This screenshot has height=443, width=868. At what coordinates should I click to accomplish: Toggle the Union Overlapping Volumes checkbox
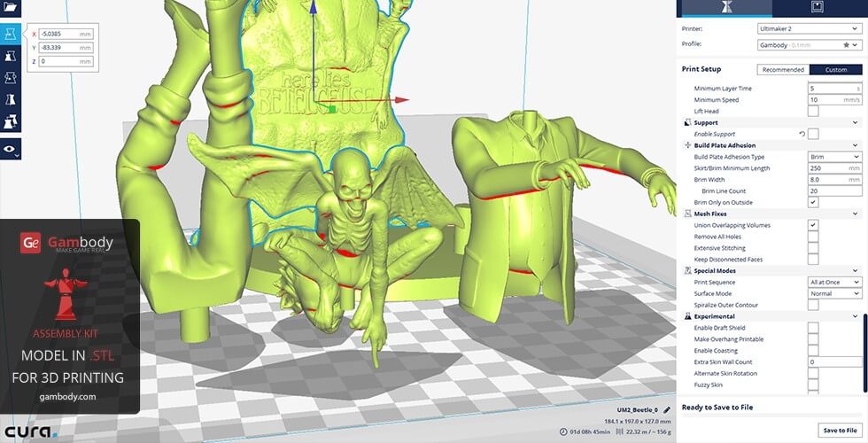(813, 225)
